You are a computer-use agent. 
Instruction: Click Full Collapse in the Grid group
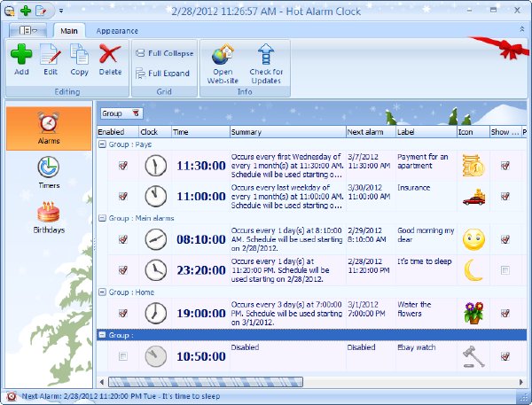pyautogui.click(x=164, y=53)
